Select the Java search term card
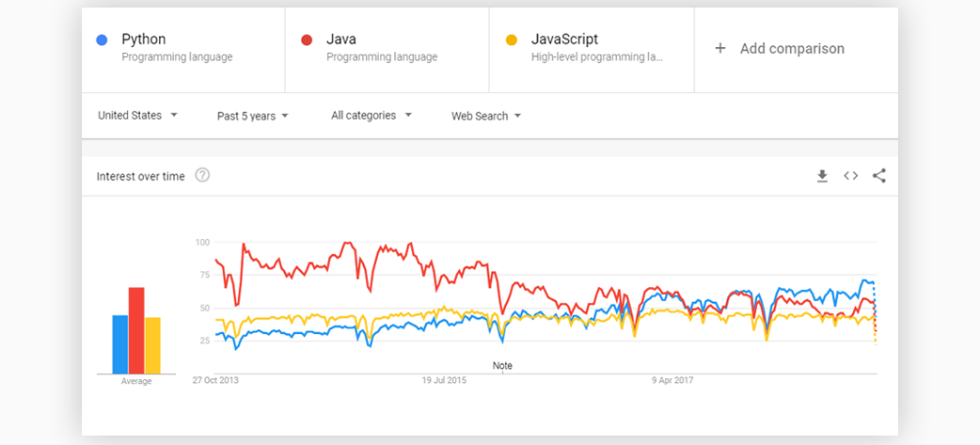The width and height of the screenshot is (980, 445). 387,50
